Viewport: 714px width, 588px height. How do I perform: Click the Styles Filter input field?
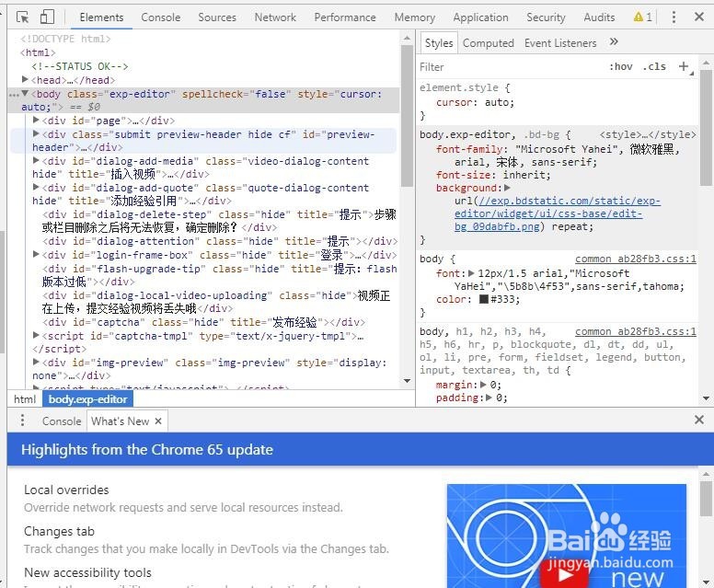pyautogui.click(x=510, y=67)
